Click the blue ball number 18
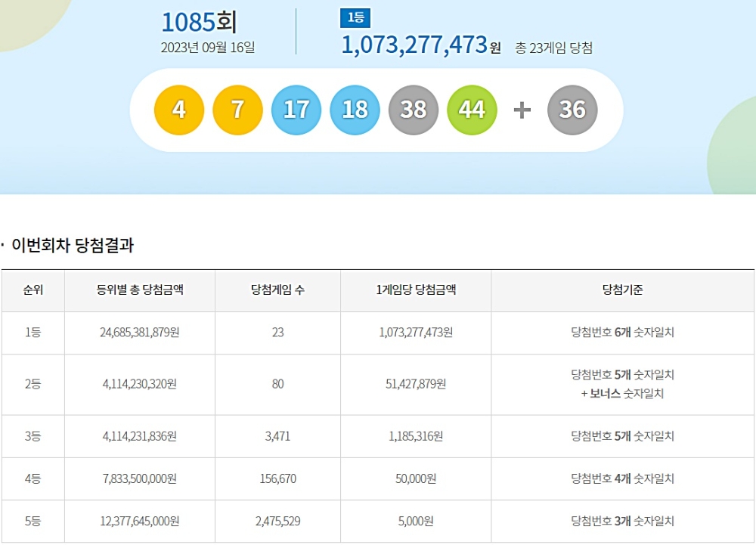This screenshot has width=756, height=545. point(355,110)
